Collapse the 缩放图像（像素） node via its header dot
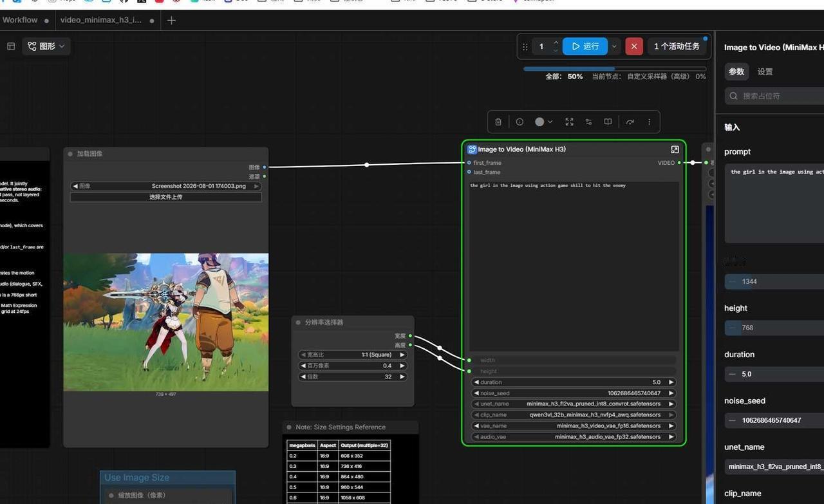824x504 pixels. coord(111,496)
